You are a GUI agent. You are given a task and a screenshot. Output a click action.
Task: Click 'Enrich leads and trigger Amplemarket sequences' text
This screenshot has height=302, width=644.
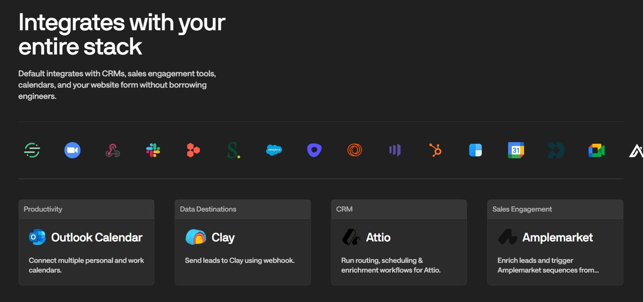coord(548,265)
